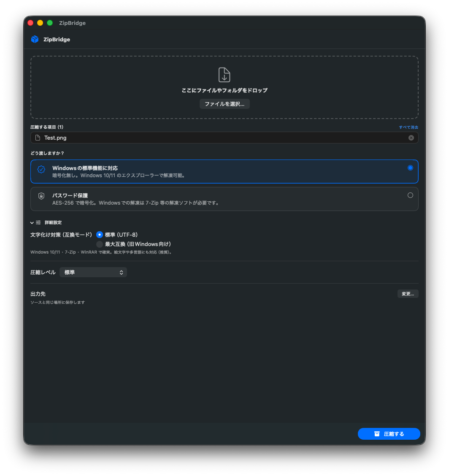Viewport: 449px width, 476px height.
Task: Click the document icon beside Test.png
Action: pyautogui.click(x=38, y=138)
